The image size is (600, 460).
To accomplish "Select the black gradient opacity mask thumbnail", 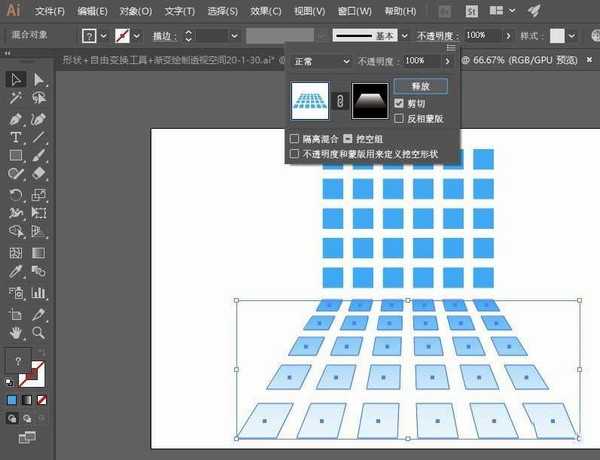I will 370,101.
